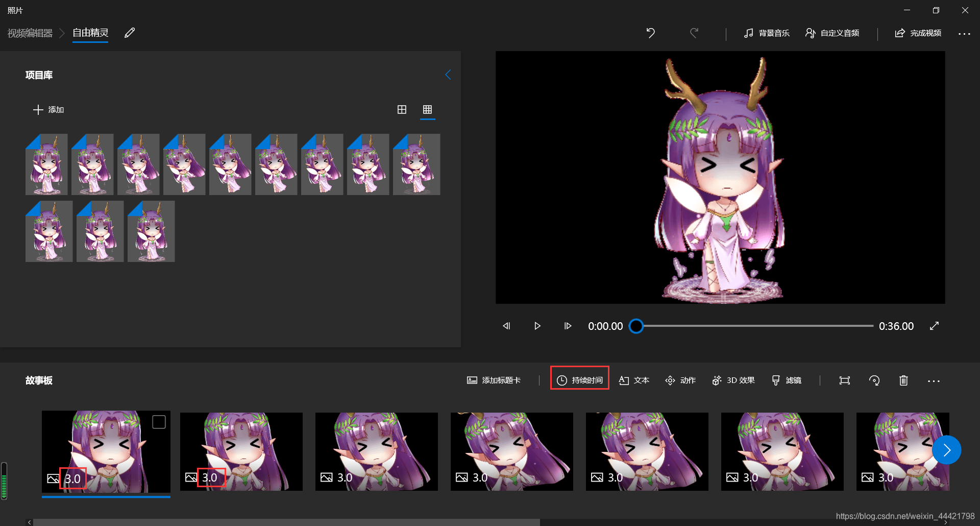Enter full screen preview
This screenshot has height=526, width=980.
tap(934, 326)
